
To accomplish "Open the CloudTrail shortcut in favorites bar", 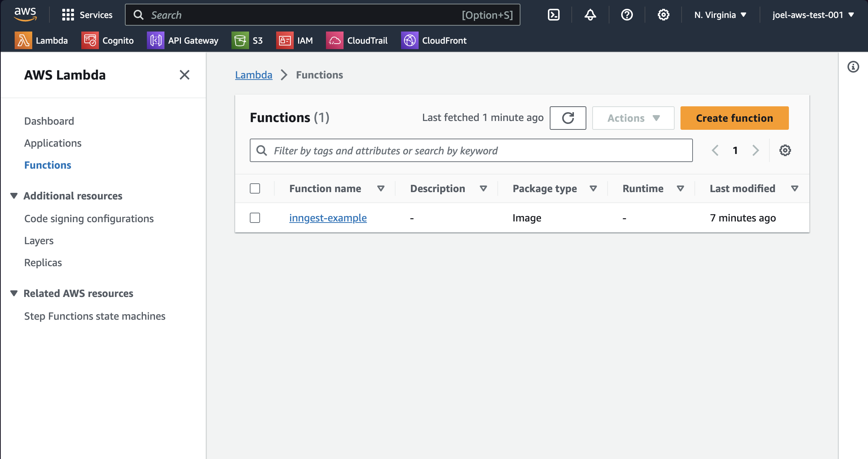I will pos(357,40).
